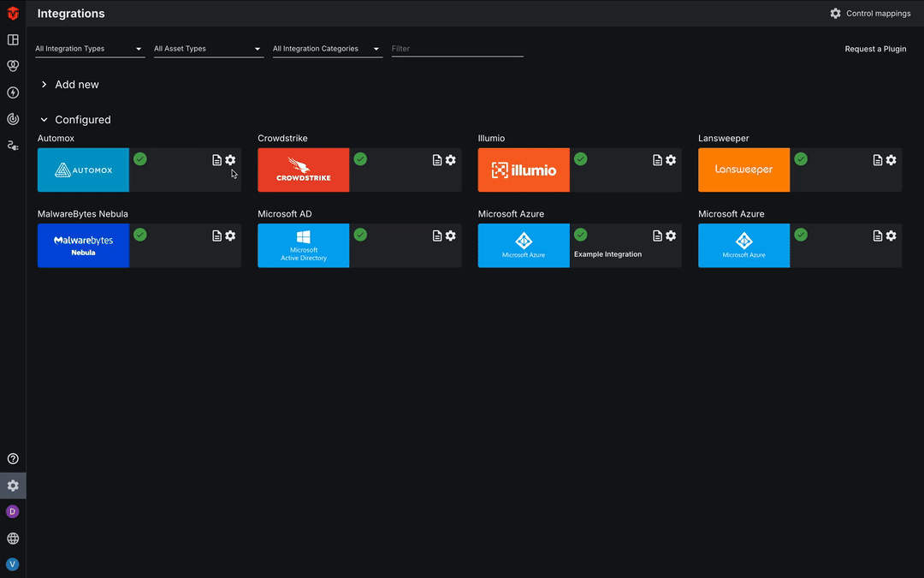The width and height of the screenshot is (924, 578).
Task: Open All Asset Types dropdown
Action: click(x=209, y=49)
